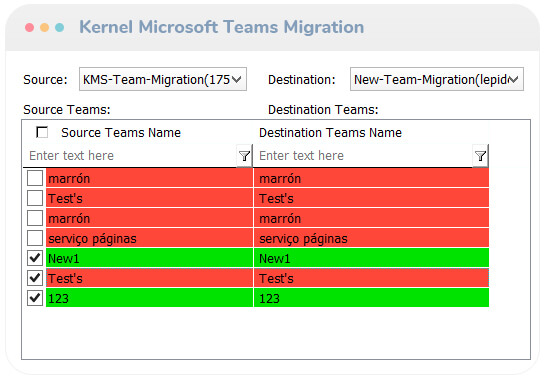The height and width of the screenshot is (380, 545).
Task: Click the filter icon in Destination Teams Name column
Action: (x=480, y=156)
